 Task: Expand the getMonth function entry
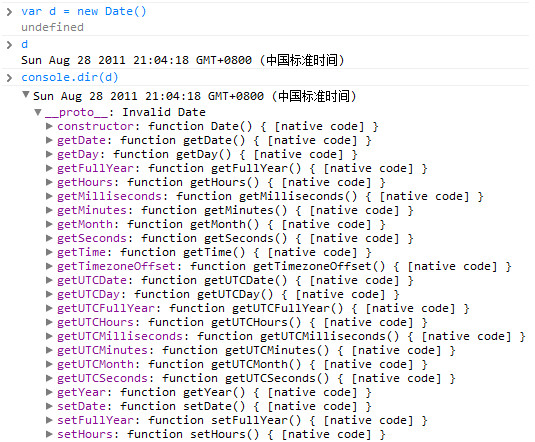[x=49, y=224]
